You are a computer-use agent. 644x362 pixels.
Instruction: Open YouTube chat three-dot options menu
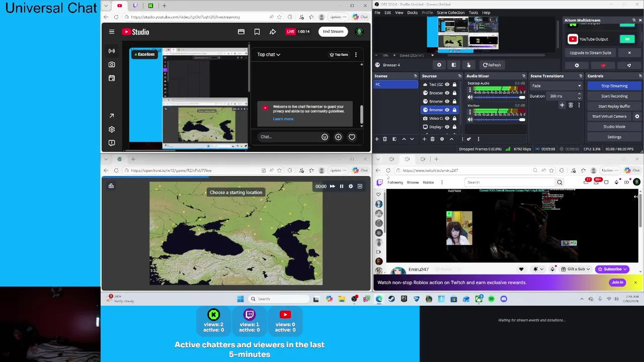(356, 54)
